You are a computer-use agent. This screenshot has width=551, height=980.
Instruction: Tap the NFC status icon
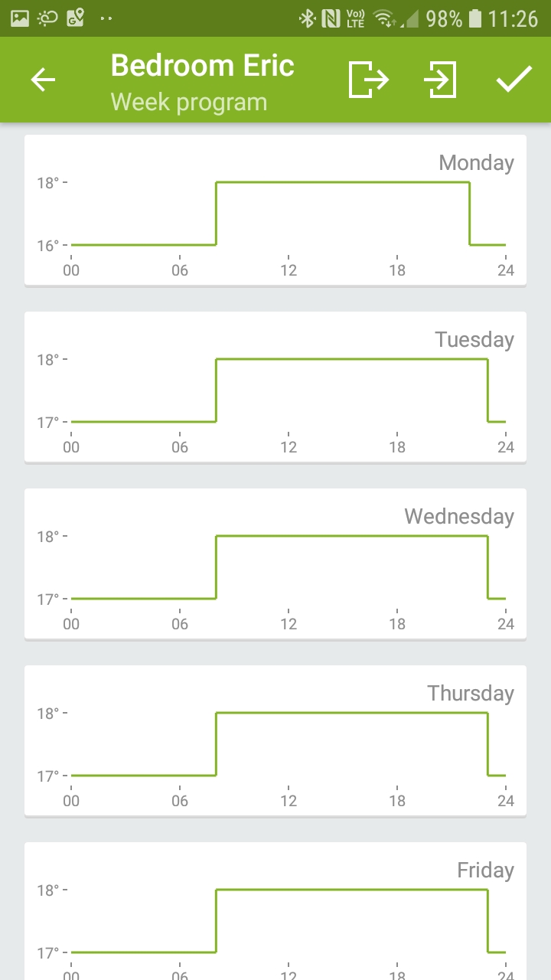coord(331,18)
